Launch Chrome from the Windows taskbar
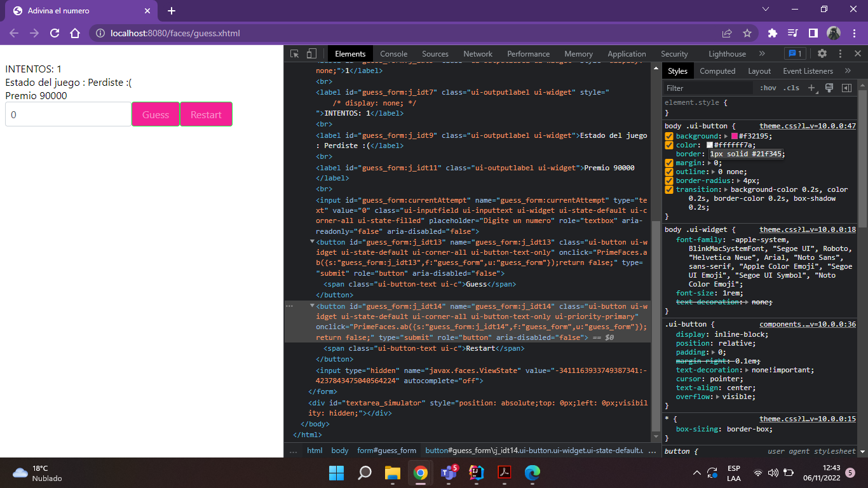Image resolution: width=868 pixels, height=488 pixels. (x=420, y=473)
